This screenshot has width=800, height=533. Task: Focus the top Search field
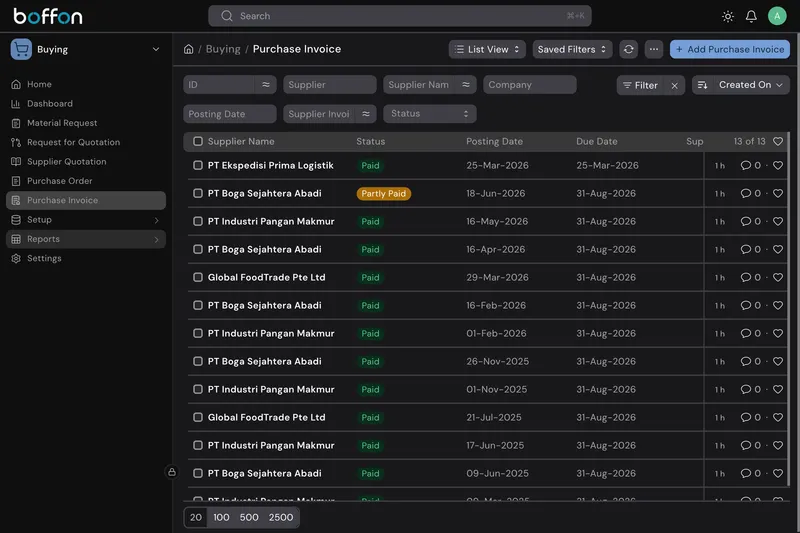coord(399,16)
